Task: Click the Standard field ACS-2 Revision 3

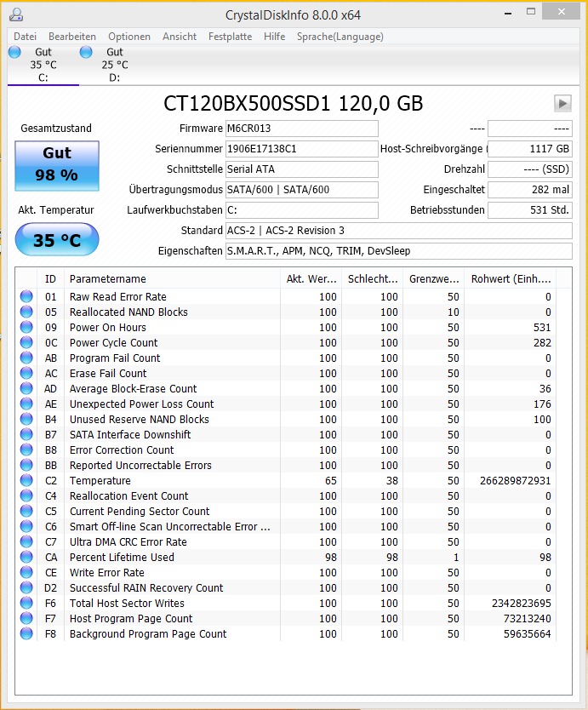Action: [x=399, y=231]
